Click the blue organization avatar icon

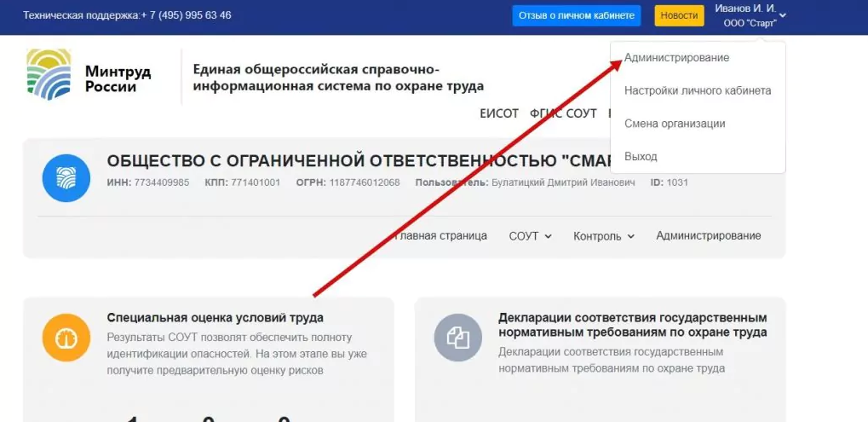[66, 178]
